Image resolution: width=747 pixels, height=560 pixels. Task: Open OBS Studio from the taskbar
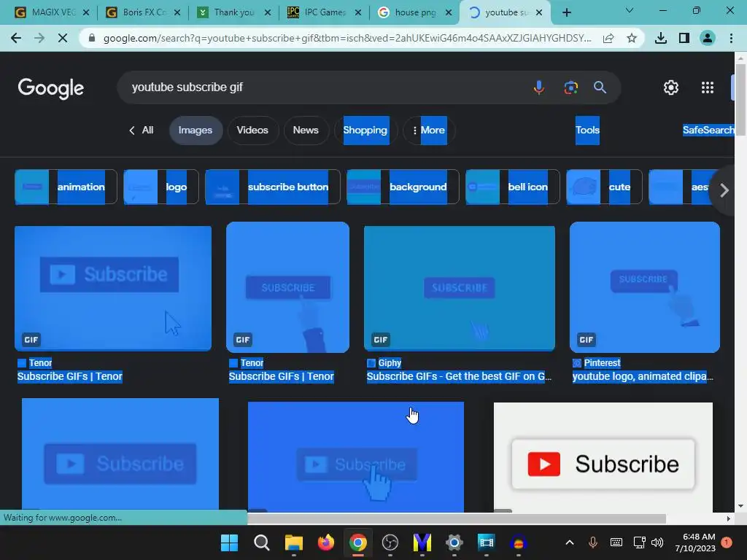point(390,542)
